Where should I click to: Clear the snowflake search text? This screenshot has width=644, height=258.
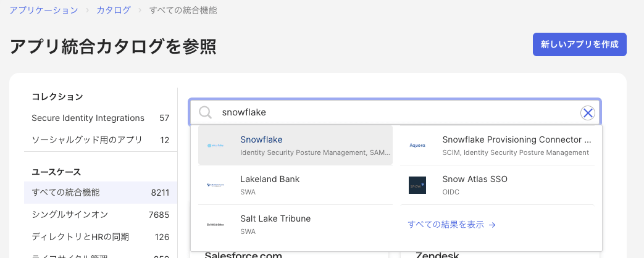pos(588,113)
